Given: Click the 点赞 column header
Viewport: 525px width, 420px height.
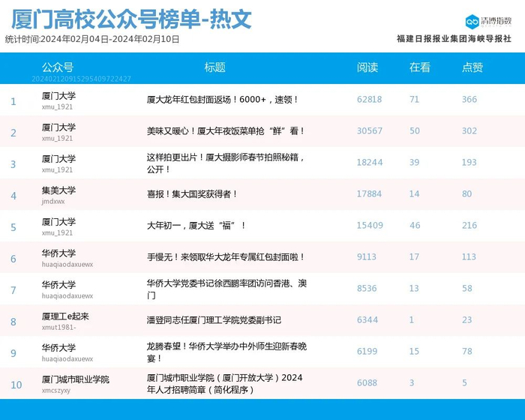Looking at the screenshot, I should (472, 67).
